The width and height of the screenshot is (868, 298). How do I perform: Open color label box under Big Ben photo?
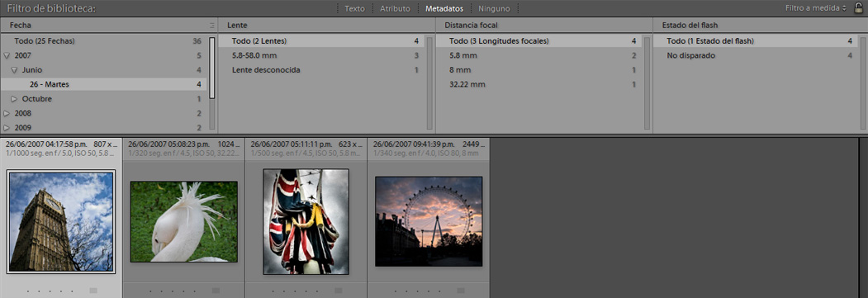click(93, 291)
